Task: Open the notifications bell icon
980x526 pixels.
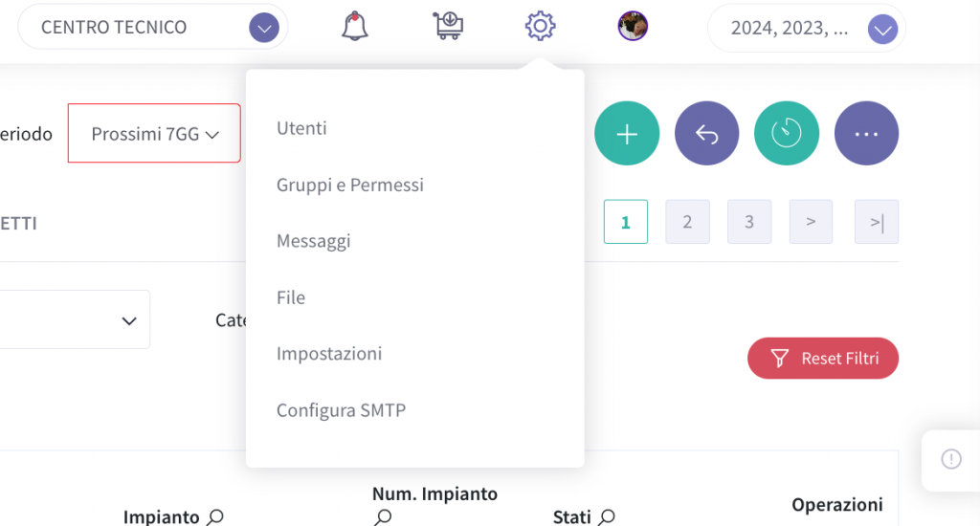Action: [354, 26]
